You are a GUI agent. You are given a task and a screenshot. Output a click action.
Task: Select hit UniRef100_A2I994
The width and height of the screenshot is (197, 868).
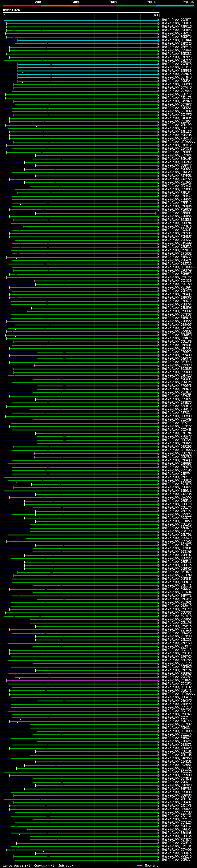click(x=177, y=287)
